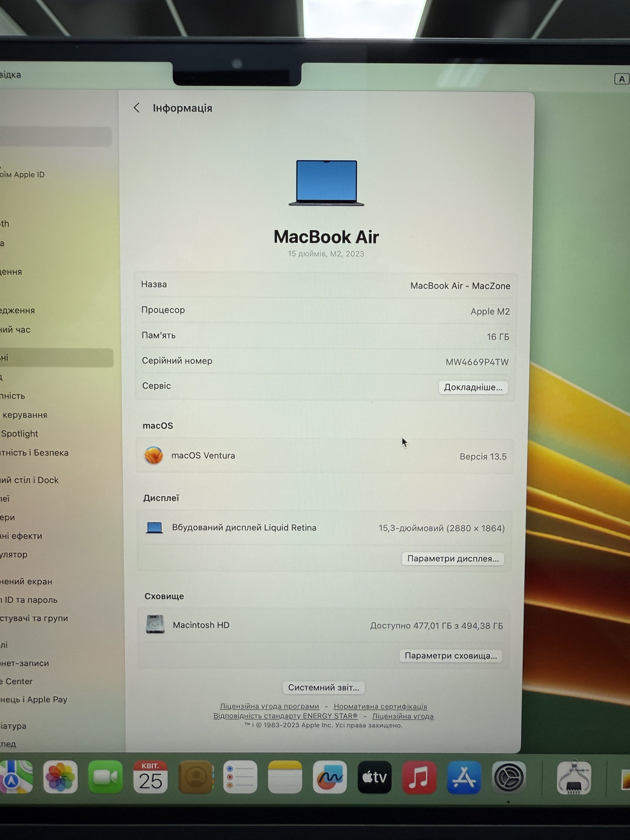Click the macOS Ventura logo icon
This screenshot has height=840, width=630.
[154, 455]
